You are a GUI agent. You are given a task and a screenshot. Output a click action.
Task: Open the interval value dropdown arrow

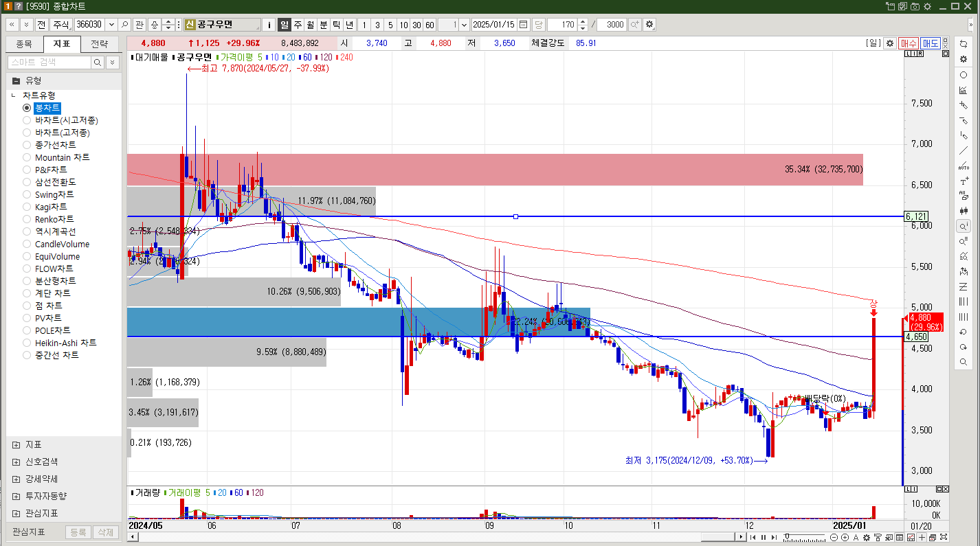point(464,25)
